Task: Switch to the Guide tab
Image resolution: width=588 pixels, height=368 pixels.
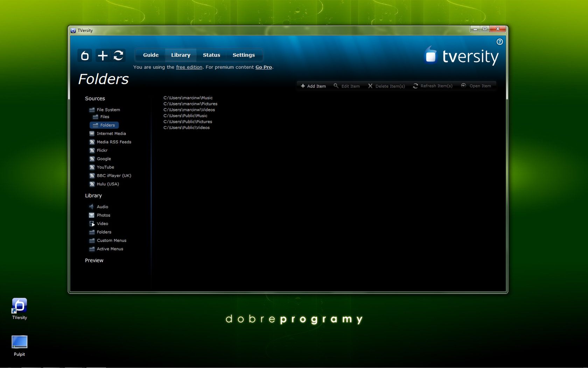Action: 150,55
